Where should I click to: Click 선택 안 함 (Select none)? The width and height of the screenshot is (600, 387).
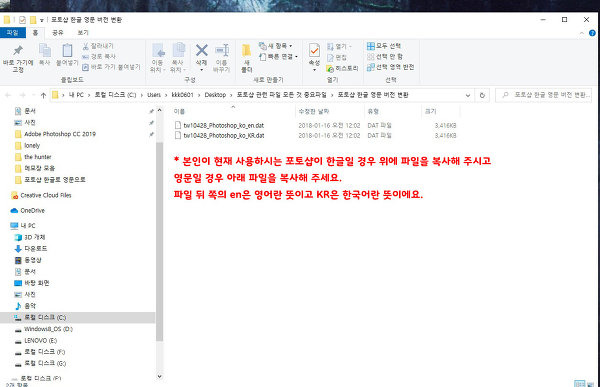385,56
